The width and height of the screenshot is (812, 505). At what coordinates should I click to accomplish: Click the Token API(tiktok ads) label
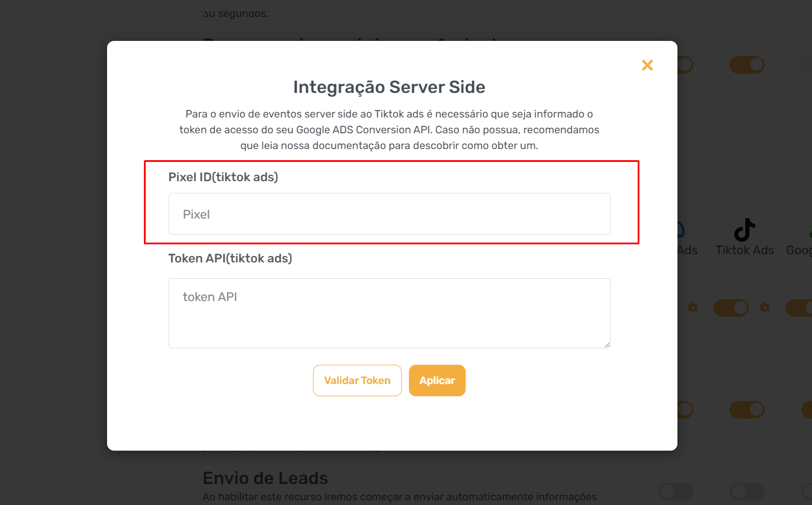230,258
